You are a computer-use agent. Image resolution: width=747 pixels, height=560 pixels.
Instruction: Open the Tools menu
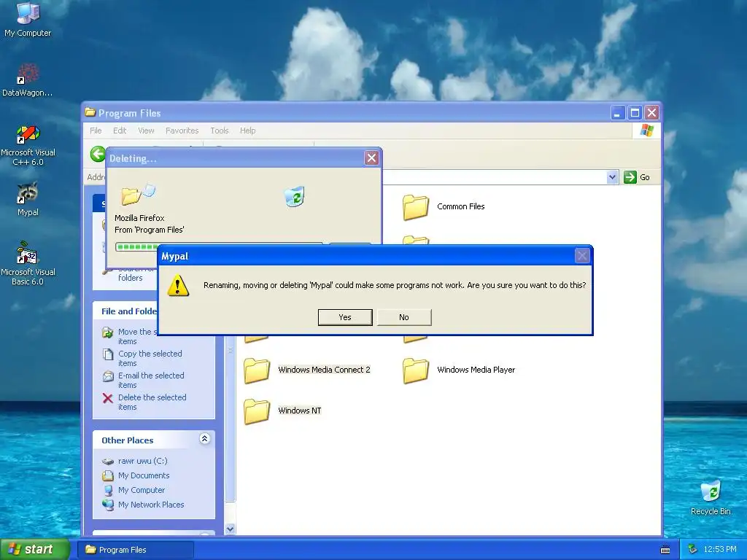[220, 131]
